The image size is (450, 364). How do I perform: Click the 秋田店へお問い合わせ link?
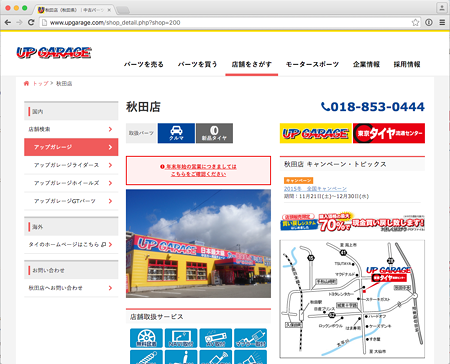pos(55,288)
